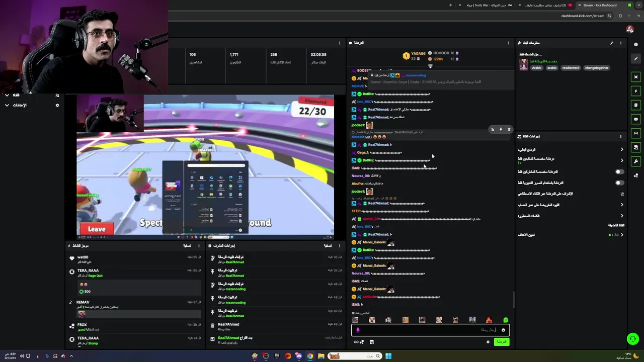Open a new browser tab
This screenshot has height=362, width=644.
click(451, 5)
